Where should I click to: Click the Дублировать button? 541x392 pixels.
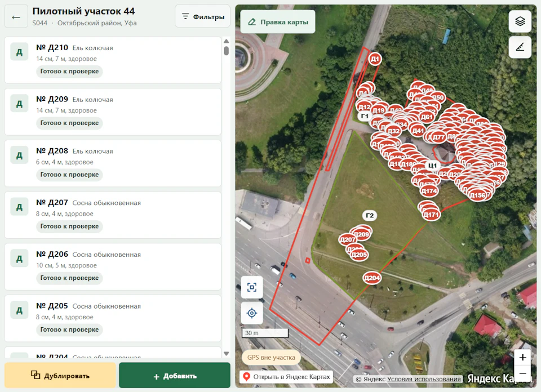coord(60,376)
